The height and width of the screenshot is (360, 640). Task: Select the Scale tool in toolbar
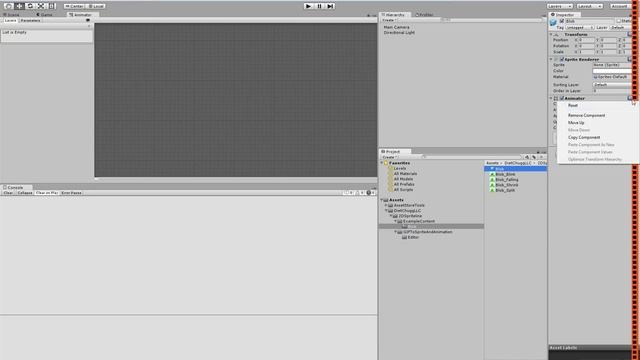point(41,6)
